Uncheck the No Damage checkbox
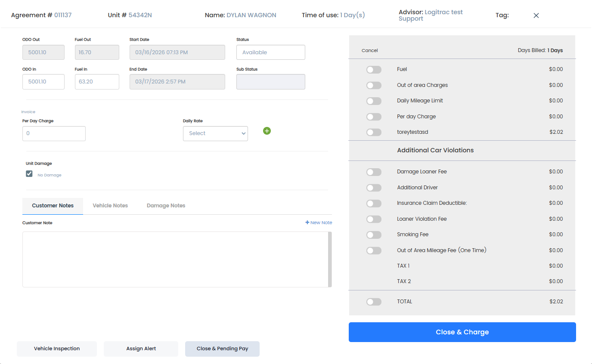592x364 pixels. [x=29, y=174]
